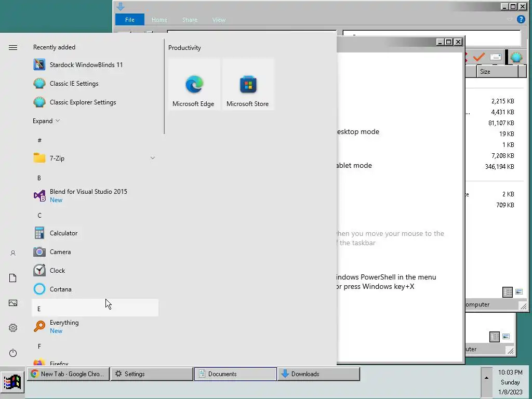Open the 7-Zip folder entry
Viewport: 532px width, 399px height.
pos(95,158)
